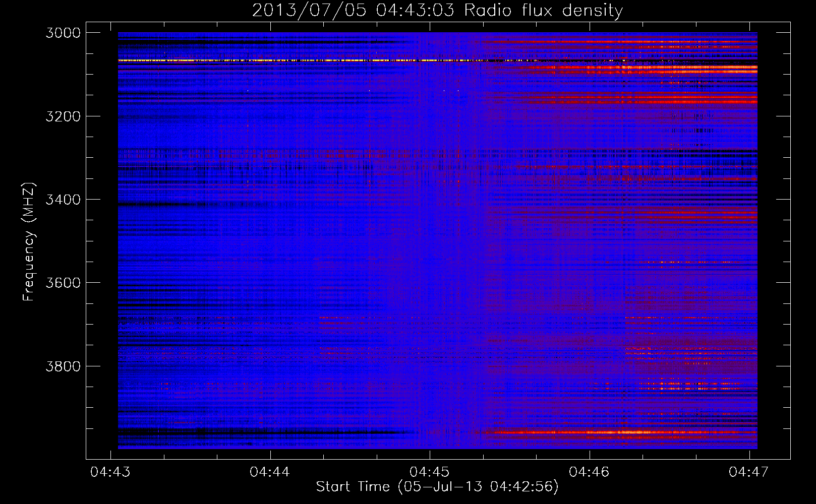The image size is (816, 504).
Task: Click the 3800 frequency axis label
Action: pyautogui.click(x=63, y=366)
